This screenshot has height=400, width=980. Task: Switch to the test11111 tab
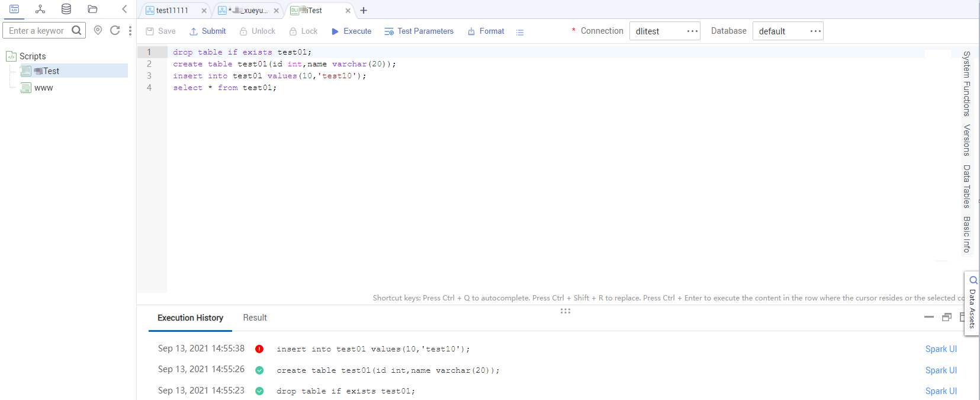tap(172, 11)
